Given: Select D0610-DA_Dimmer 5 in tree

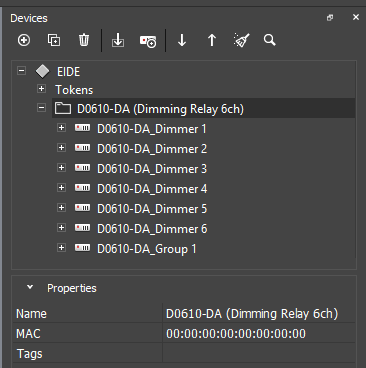Looking at the screenshot, I should click(152, 209).
